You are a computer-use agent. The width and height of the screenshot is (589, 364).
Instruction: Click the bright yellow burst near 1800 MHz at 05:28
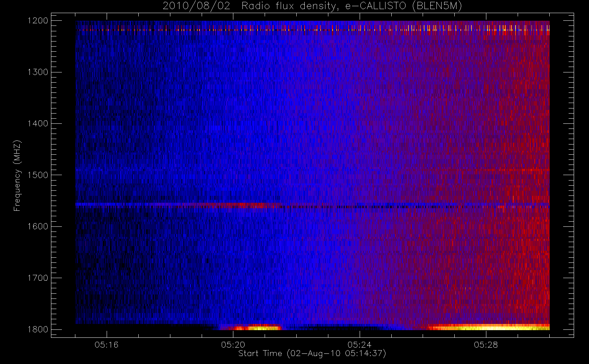click(x=488, y=327)
